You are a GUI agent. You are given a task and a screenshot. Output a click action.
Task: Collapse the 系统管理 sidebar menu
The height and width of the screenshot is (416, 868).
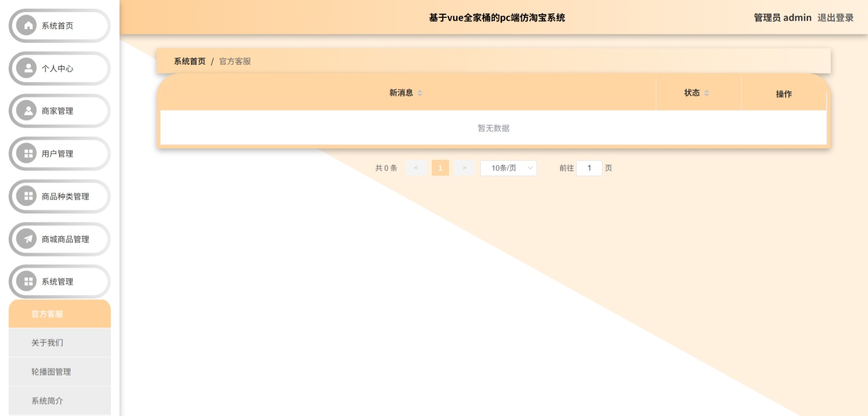[x=60, y=281]
